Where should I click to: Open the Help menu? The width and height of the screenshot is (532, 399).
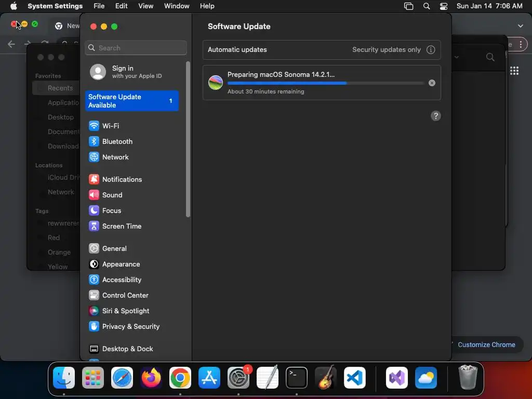pos(207,6)
